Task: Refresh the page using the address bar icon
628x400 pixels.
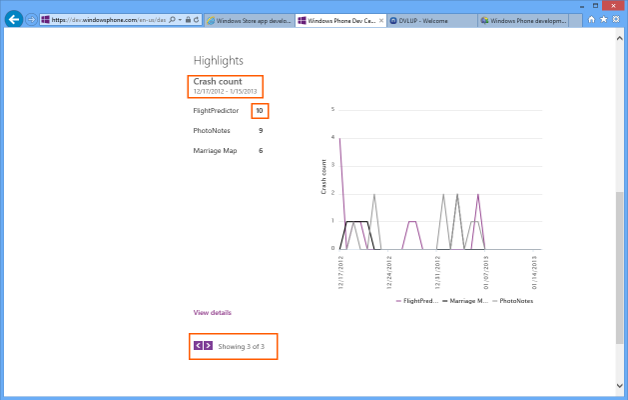Action: (194, 19)
